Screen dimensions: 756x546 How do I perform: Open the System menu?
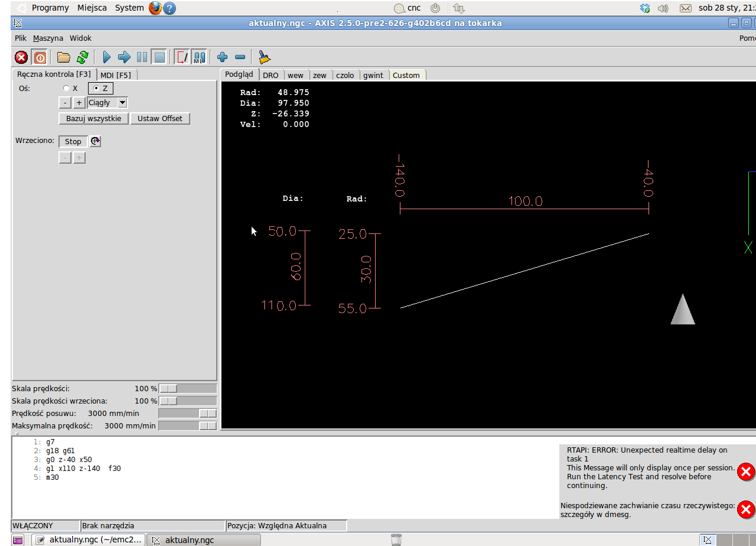click(x=129, y=8)
